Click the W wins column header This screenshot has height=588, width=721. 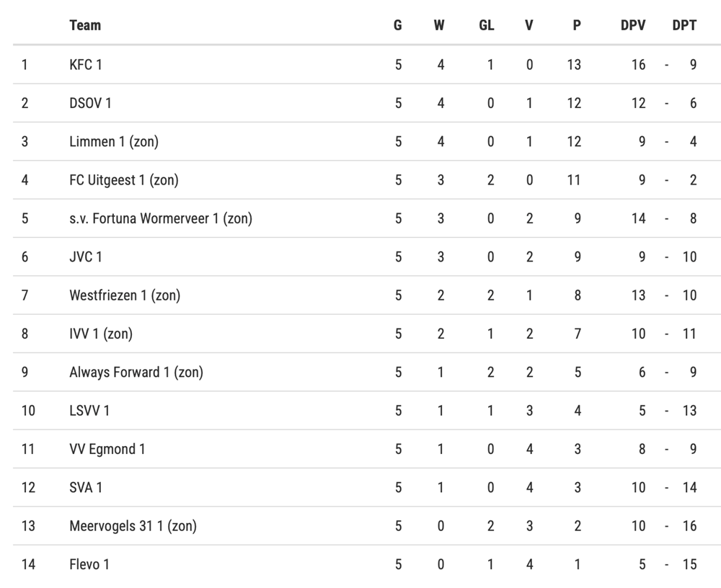pyautogui.click(x=439, y=25)
